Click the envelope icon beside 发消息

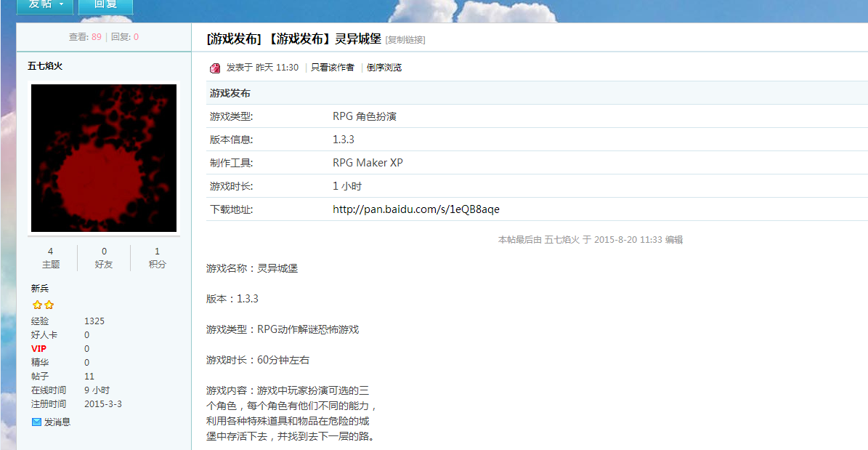click(x=36, y=422)
